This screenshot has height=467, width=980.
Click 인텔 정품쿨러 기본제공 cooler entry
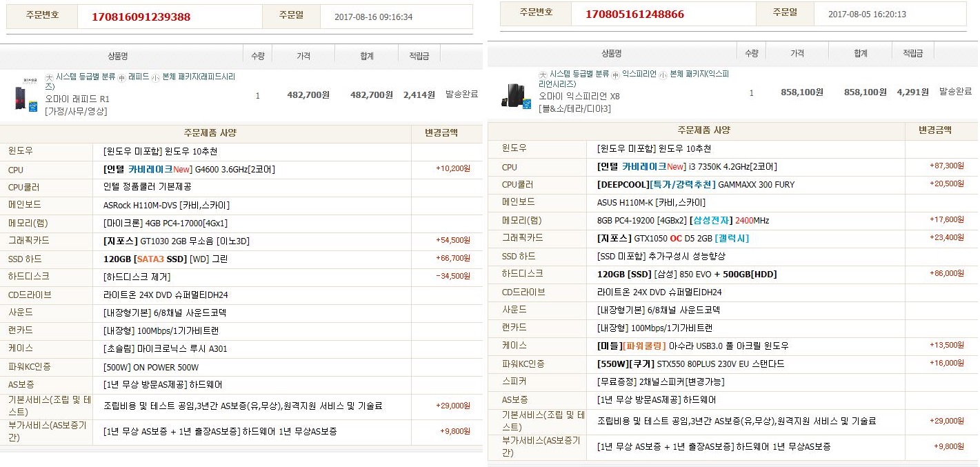pos(147,187)
